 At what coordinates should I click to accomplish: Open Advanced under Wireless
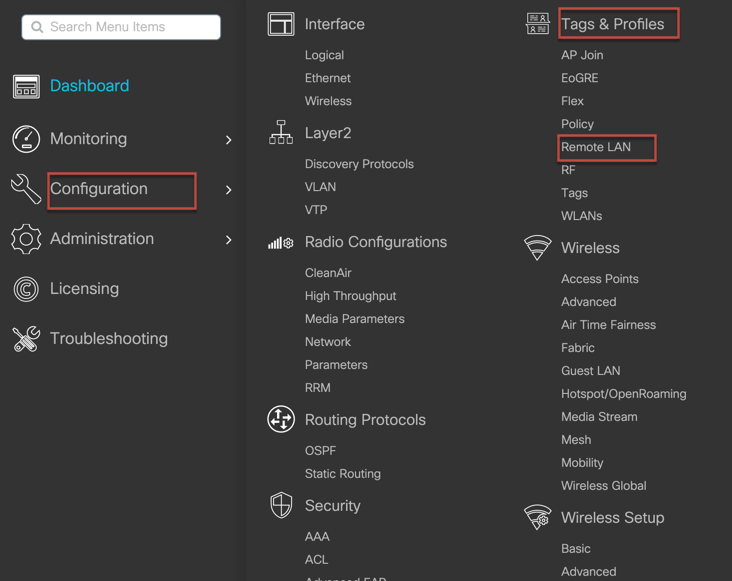pyautogui.click(x=589, y=301)
